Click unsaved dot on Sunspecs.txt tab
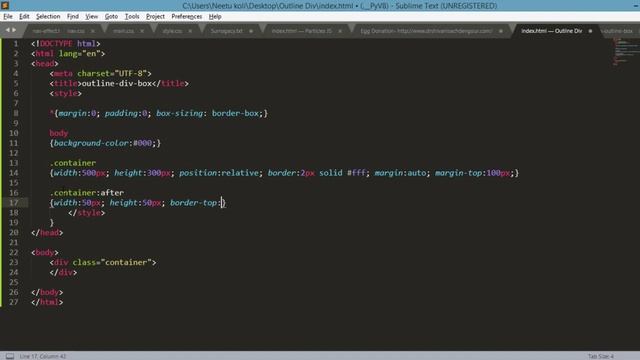640x360 pixels. tap(251, 31)
